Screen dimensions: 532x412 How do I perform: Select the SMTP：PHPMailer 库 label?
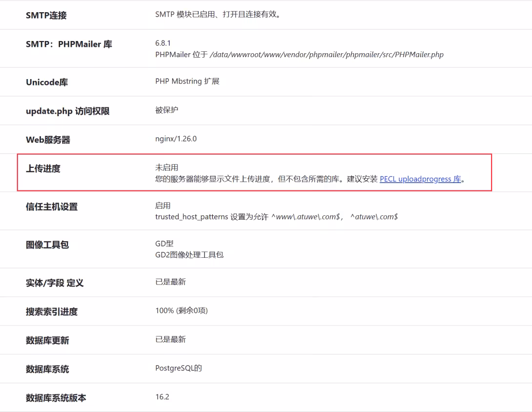click(x=68, y=43)
